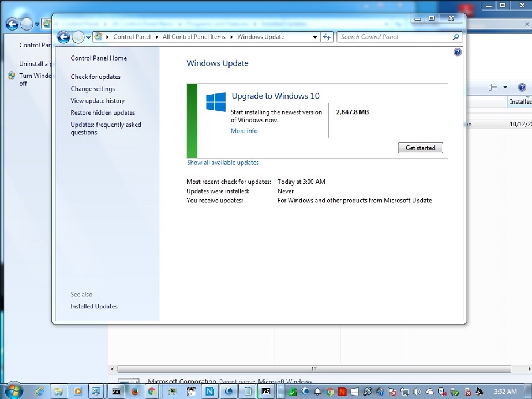Expand breadcrumb arrow after All Control Panel Items
The width and height of the screenshot is (532, 399).
click(232, 37)
